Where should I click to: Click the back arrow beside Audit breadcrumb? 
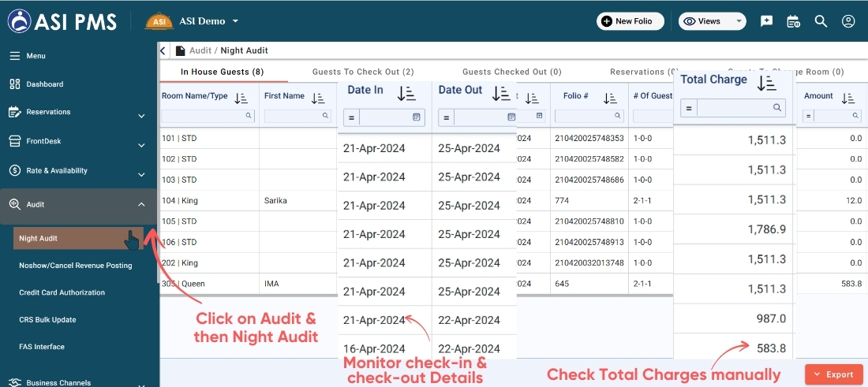pyautogui.click(x=163, y=50)
